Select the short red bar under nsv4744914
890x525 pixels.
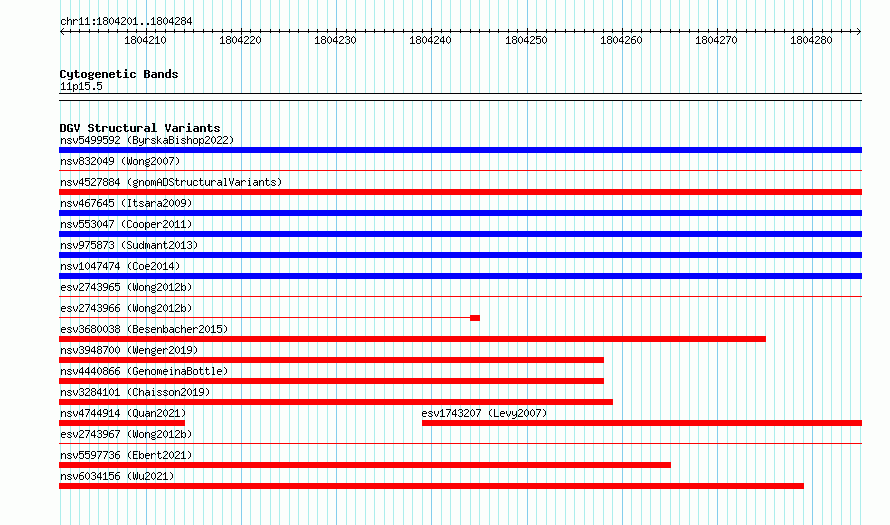coord(122,423)
